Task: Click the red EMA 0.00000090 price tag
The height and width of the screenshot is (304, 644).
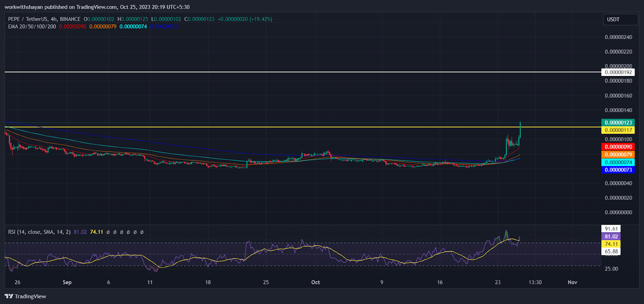Action: pyautogui.click(x=618, y=147)
